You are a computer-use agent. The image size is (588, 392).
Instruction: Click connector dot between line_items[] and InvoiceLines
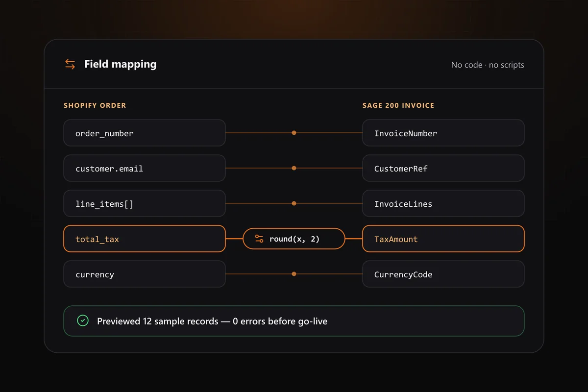coord(294,203)
